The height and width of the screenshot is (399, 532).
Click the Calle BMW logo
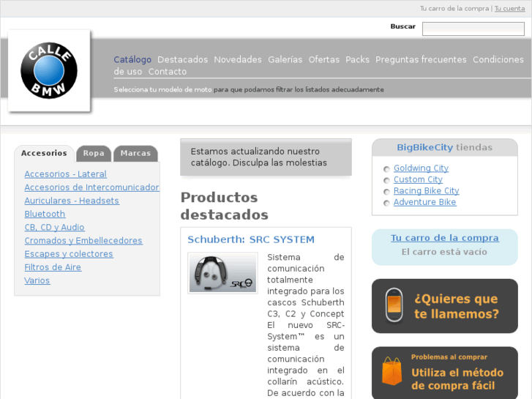[49, 70]
